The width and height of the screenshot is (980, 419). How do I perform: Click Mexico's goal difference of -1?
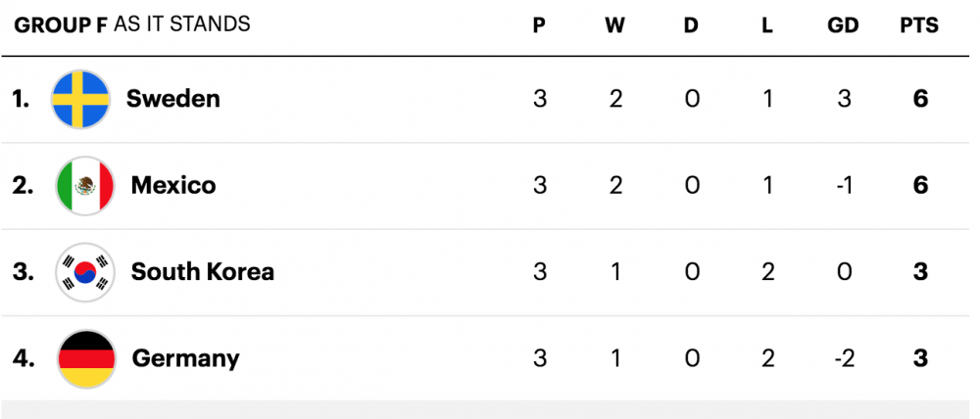click(x=843, y=185)
